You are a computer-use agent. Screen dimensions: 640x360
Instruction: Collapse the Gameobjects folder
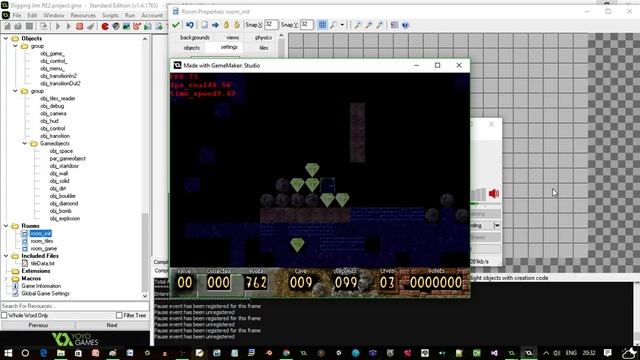25,144
